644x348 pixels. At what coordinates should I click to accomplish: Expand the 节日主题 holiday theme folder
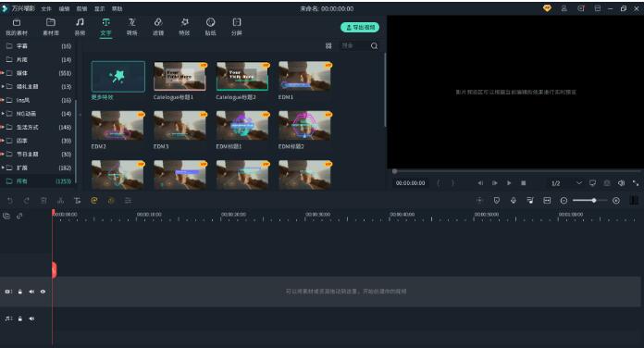(x=3, y=154)
